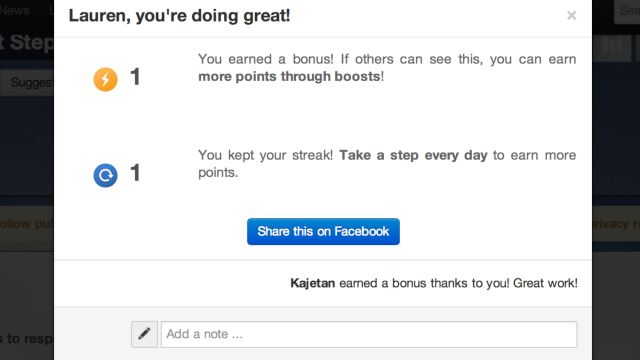Click the 'Kajetan earned a bonus' message
The width and height of the screenshot is (640, 360).
(x=434, y=283)
